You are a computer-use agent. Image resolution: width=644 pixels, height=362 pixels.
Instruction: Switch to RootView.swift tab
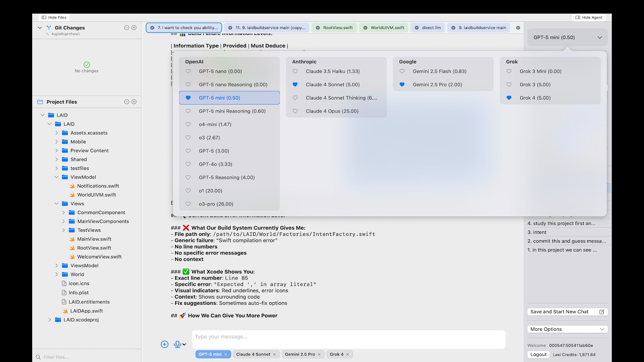tap(333, 28)
